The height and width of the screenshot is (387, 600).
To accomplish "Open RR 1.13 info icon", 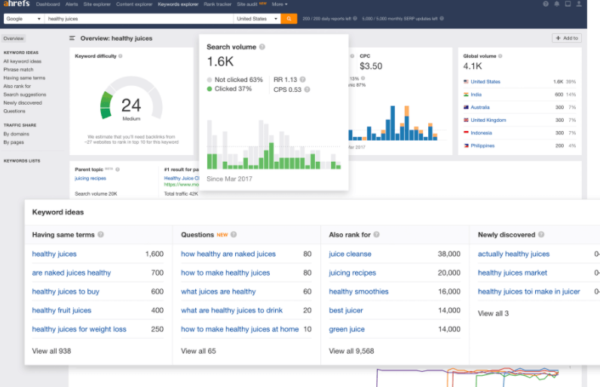I will (303, 79).
